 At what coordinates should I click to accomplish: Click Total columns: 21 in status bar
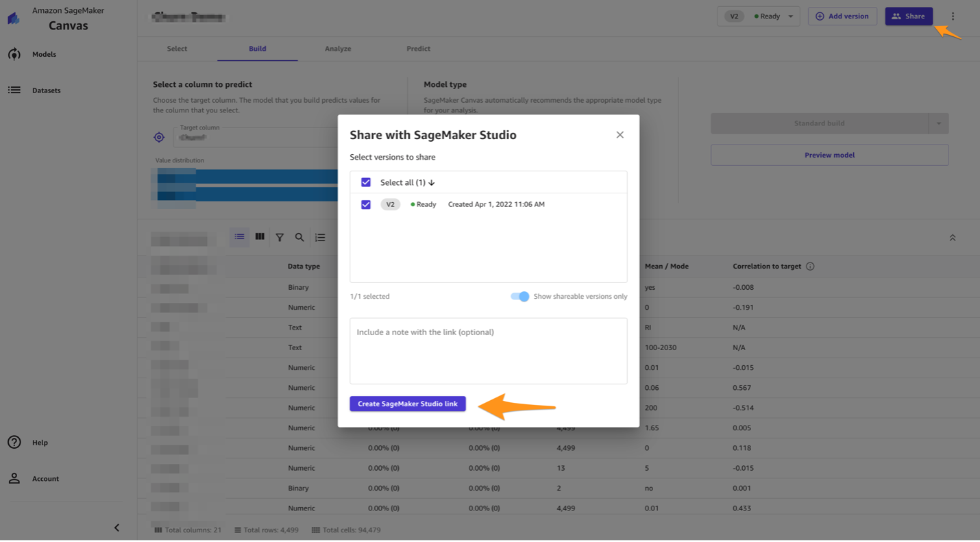coord(188,530)
